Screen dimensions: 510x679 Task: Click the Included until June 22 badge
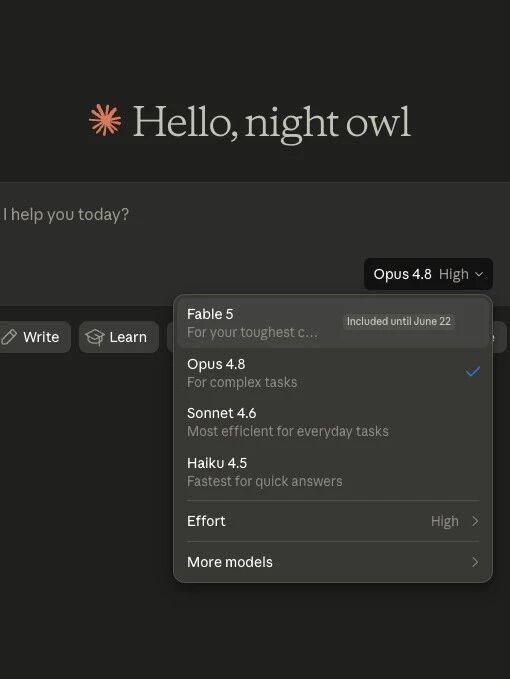point(399,321)
